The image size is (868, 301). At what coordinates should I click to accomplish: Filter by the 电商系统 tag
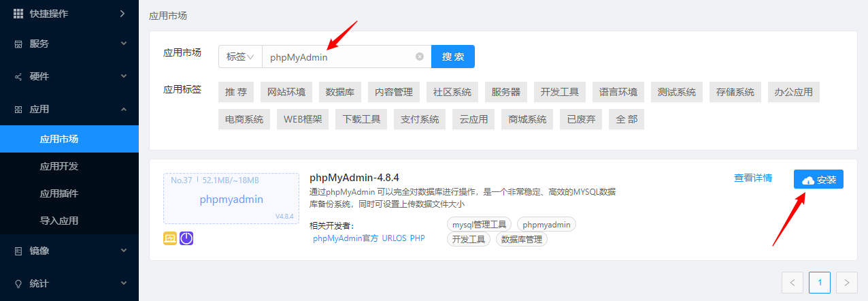point(244,119)
